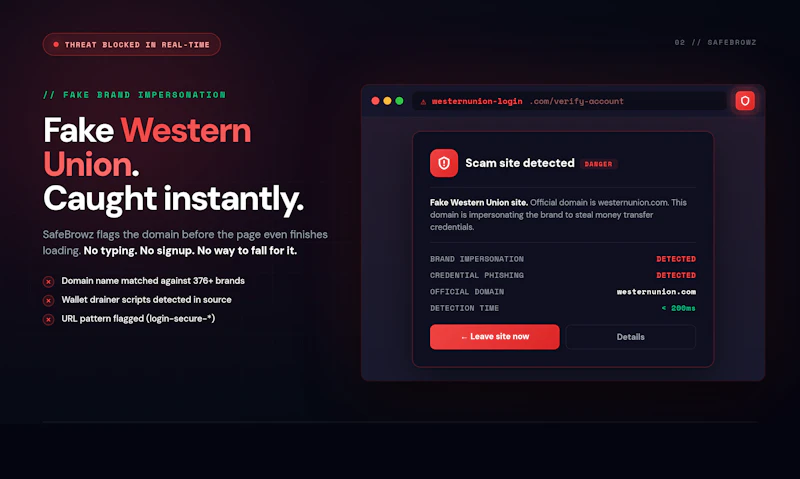Click the Fake Western Union site description
Image resolution: width=800 pixels, height=479 pixels.
(x=558, y=214)
